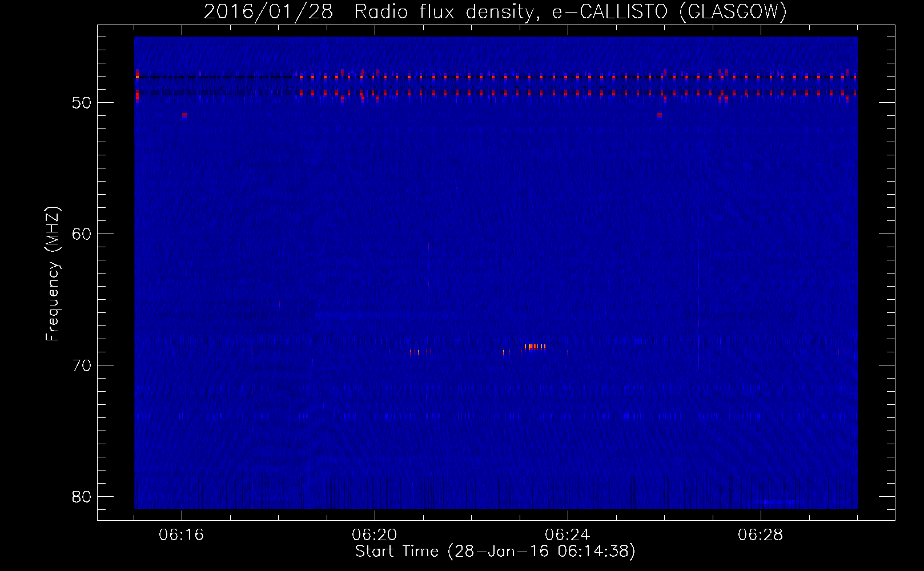Click the 'Start Time (28-Jan-16 06:14:38)' label
This screenshot has height=571, width=924.
coord(495,552)
